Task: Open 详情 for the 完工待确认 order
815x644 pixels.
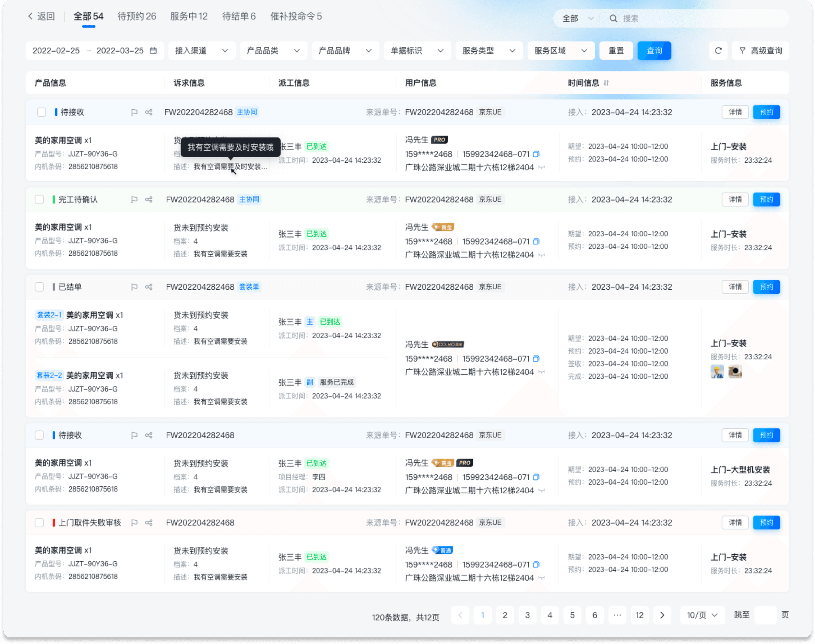Action: (735, 199)
